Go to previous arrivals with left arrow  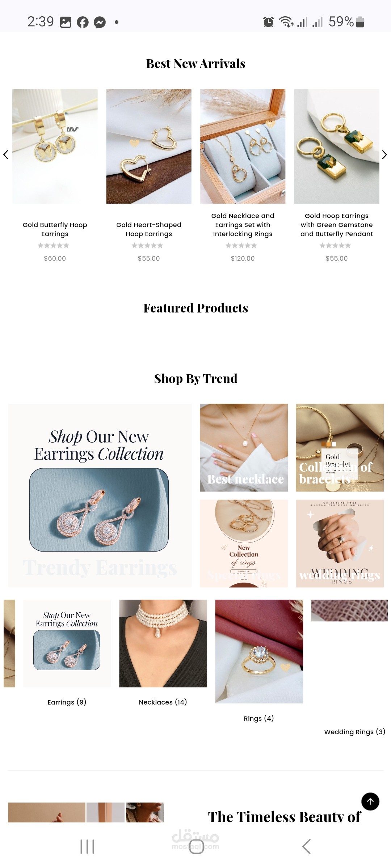(6, 155)
